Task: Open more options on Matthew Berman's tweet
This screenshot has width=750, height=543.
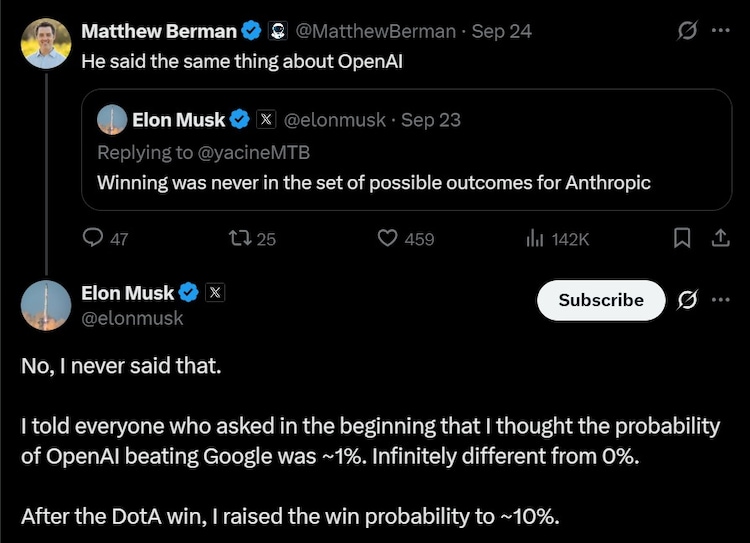Action: (x=720, y=31)
